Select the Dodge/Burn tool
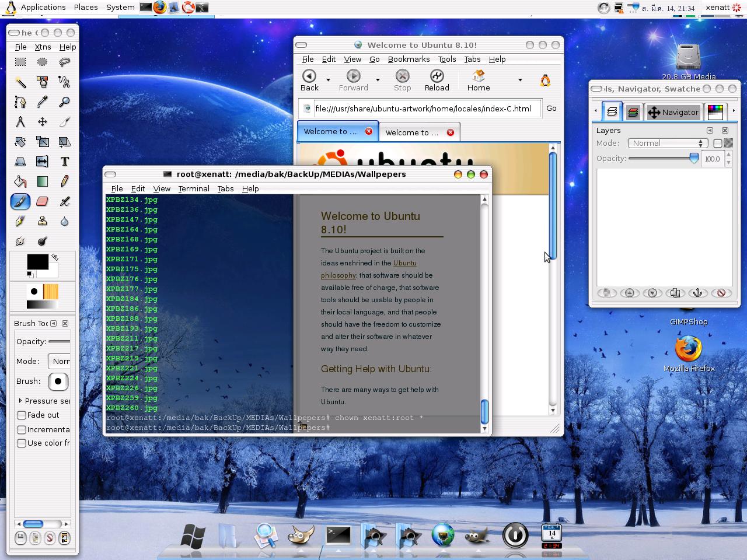Image resolution: width=747 pixels, height=560 pixels. [x=42, y=241]
